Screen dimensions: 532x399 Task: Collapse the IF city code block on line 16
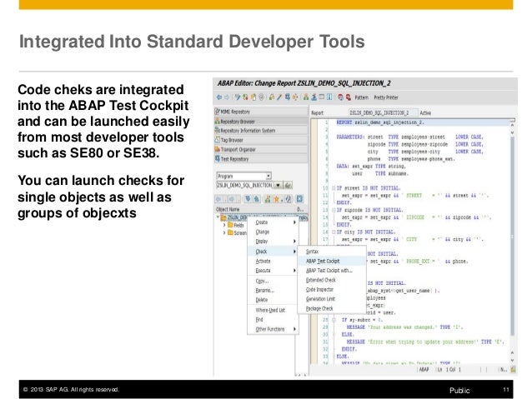click(x=334, y=232)
